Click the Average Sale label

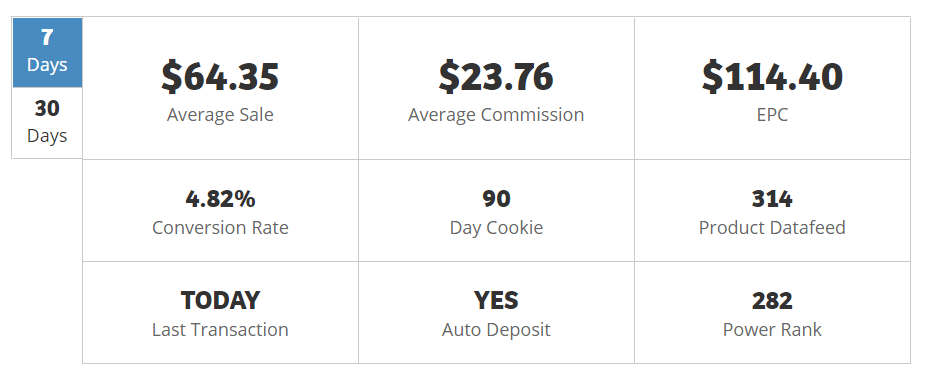click(x=220, y=114)
